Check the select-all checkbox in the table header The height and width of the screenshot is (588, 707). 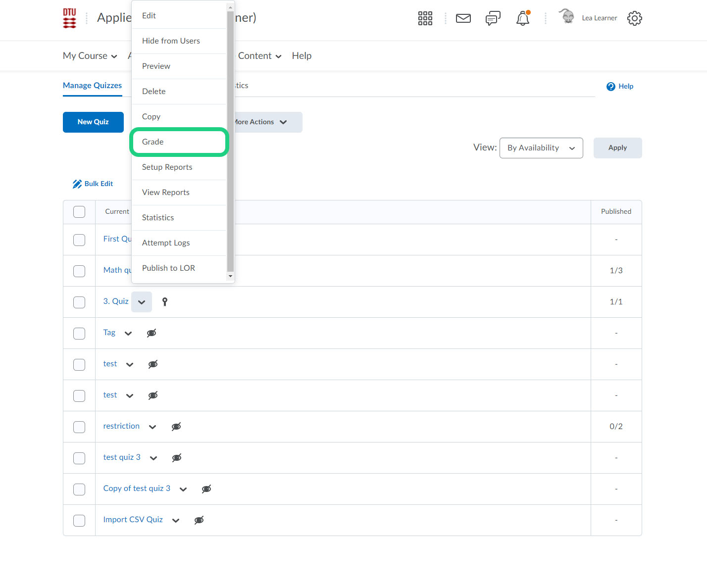pyautogui.click(x=79, y=212)
